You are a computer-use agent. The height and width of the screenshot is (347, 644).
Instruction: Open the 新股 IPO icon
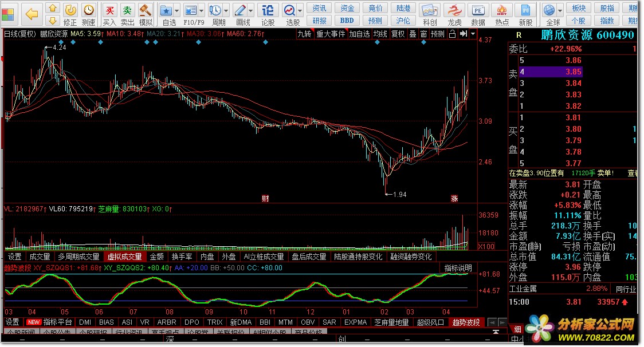(x=525, y=10)
